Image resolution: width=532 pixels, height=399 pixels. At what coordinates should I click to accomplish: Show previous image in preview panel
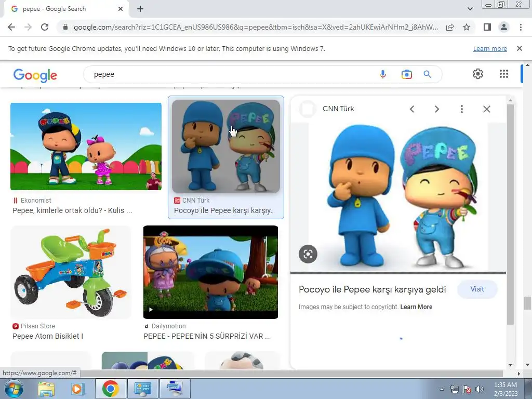pyautogui.click(x=412, y=109)
